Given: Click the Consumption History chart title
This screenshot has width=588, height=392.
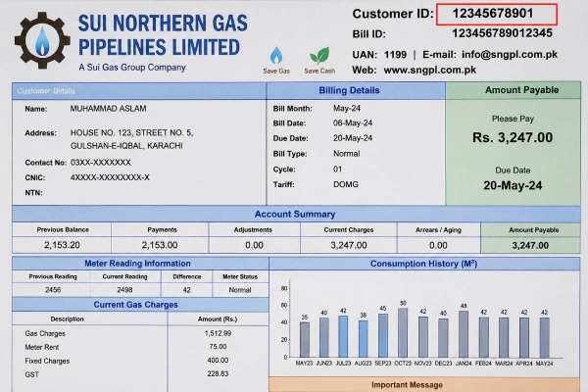Looking at the screenshot, I should coord(423,264).
